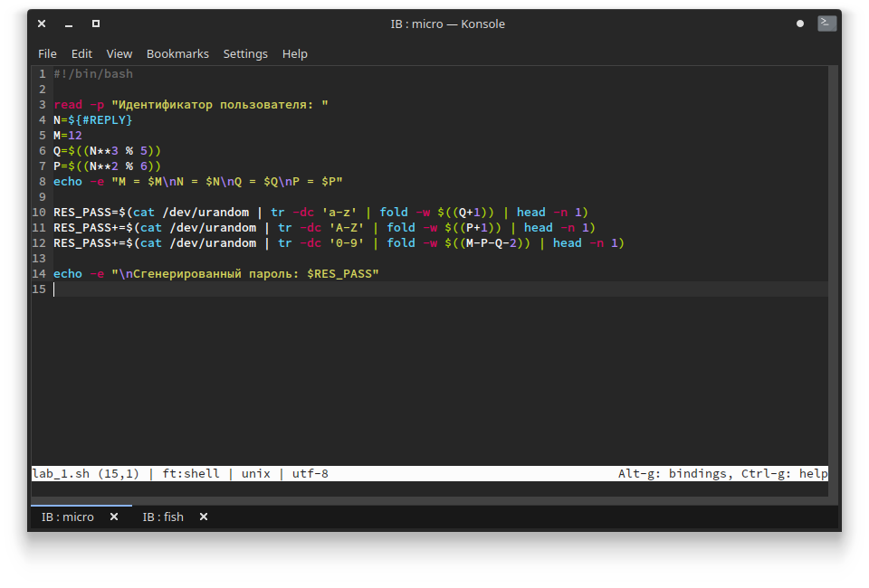Screen dimensions: 869x588
Task: Click the echo line printing M, N, Q, P
Action: pyautogui.click(x=198, y=182)
